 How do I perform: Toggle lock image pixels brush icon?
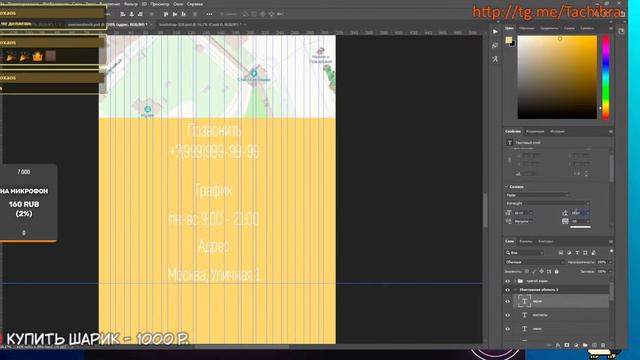pyautogui.click(x=534, y=271)
